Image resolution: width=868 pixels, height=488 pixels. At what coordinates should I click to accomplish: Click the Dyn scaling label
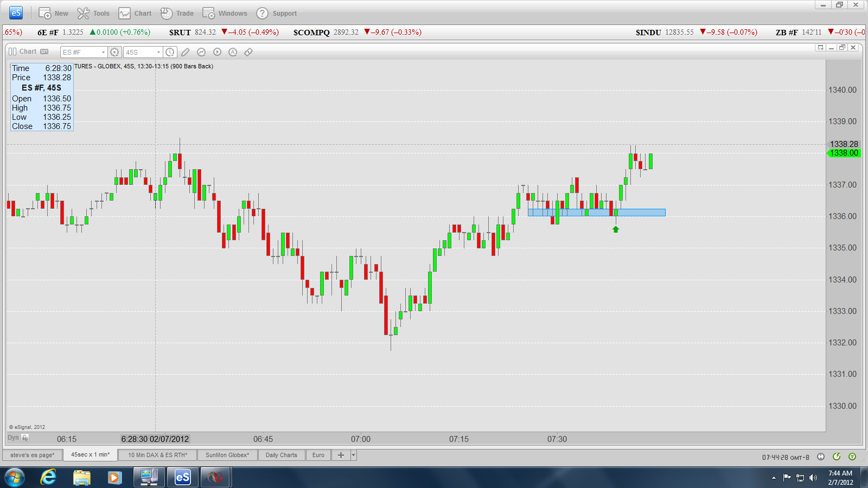(13, 438)
